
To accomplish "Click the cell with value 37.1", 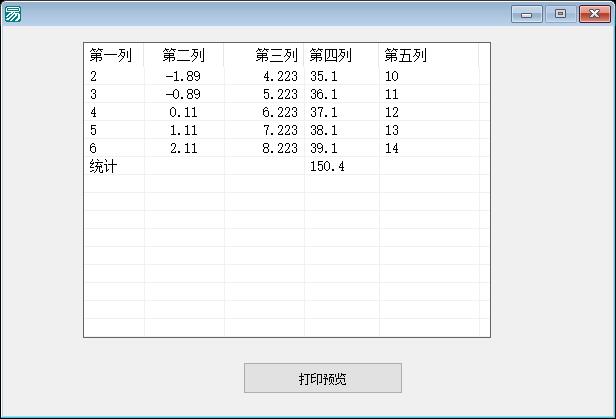I will 324,113.
